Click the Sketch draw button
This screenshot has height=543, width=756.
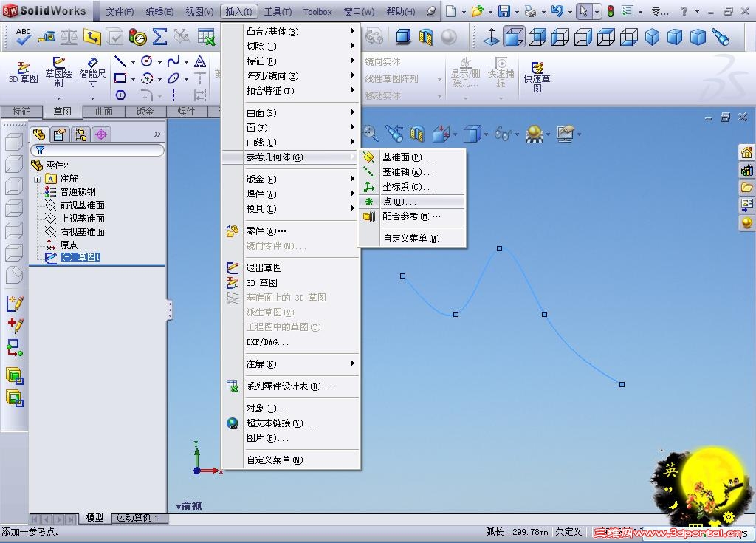click(x=59, y=72)
